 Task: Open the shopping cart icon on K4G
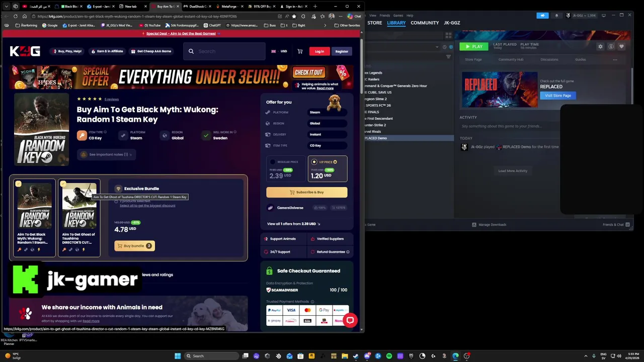(x=300, y=51)
